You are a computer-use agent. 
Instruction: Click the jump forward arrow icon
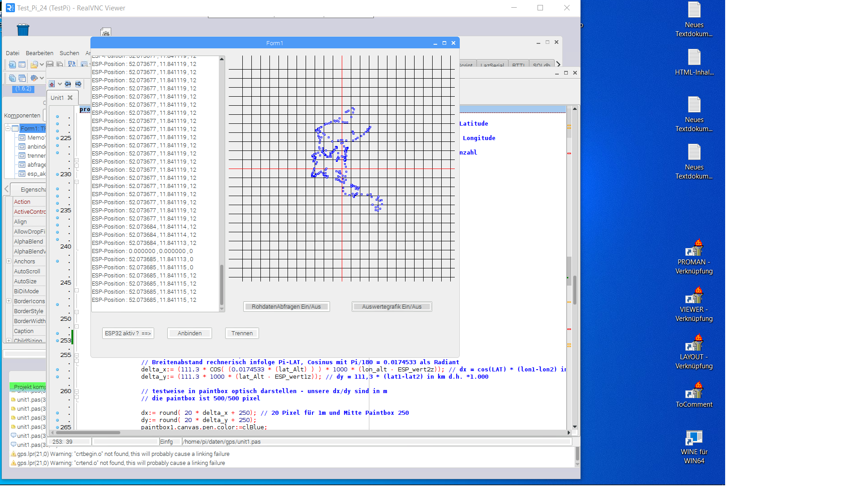click(x=78, y=84)
